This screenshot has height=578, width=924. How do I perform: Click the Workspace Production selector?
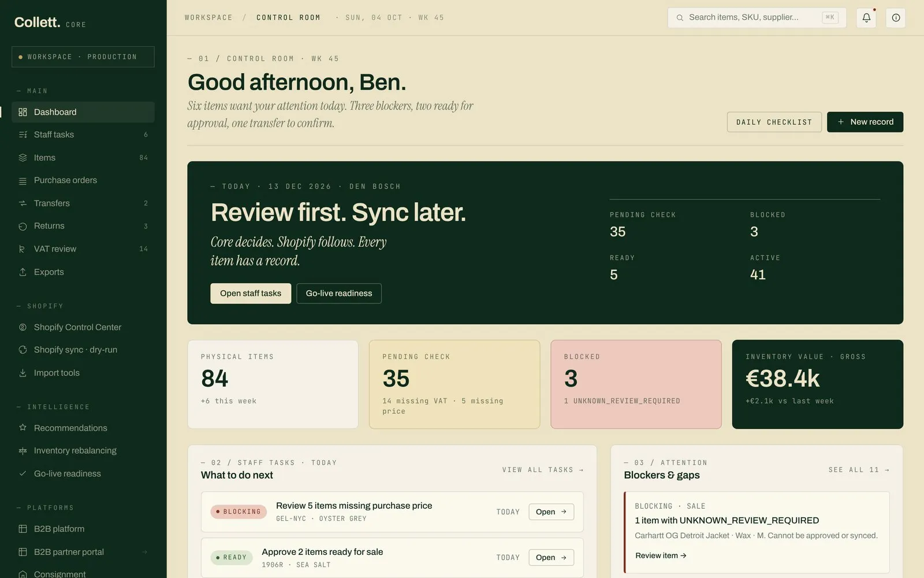coord(83,57)
